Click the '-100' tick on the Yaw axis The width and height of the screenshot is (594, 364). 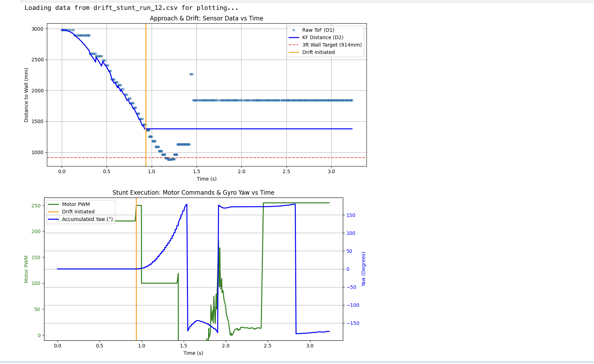(353, 305)
